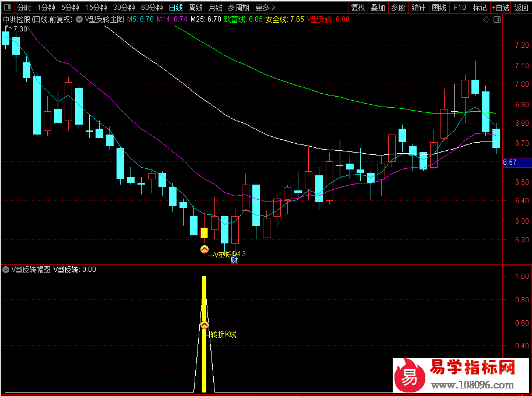
Task: Click the panel layout icon in the top-left corner
Action: point(8,7)
